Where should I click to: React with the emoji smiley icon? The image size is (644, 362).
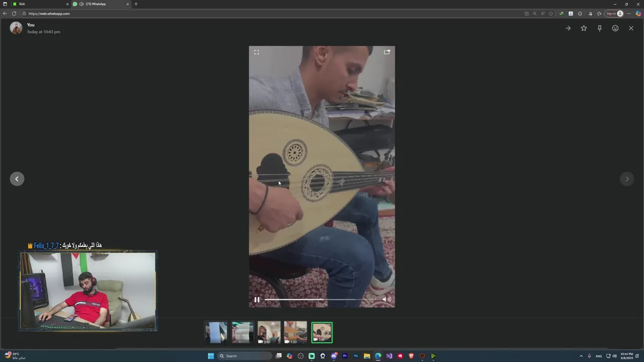click(x=615, y=28)
